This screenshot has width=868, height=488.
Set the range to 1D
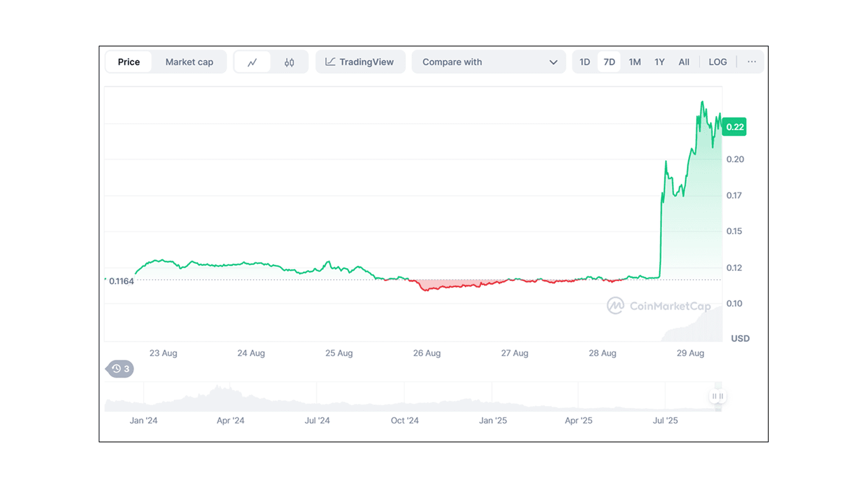coord(585,62)
